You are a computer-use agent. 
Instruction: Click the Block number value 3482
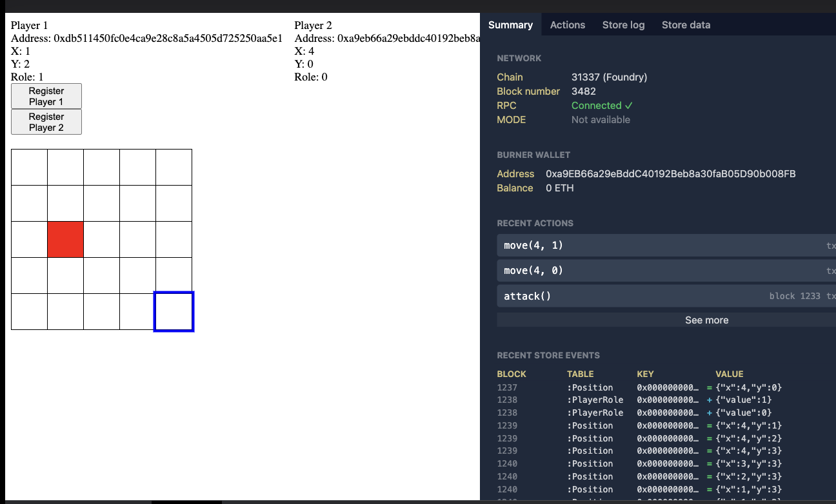(584, 92)
